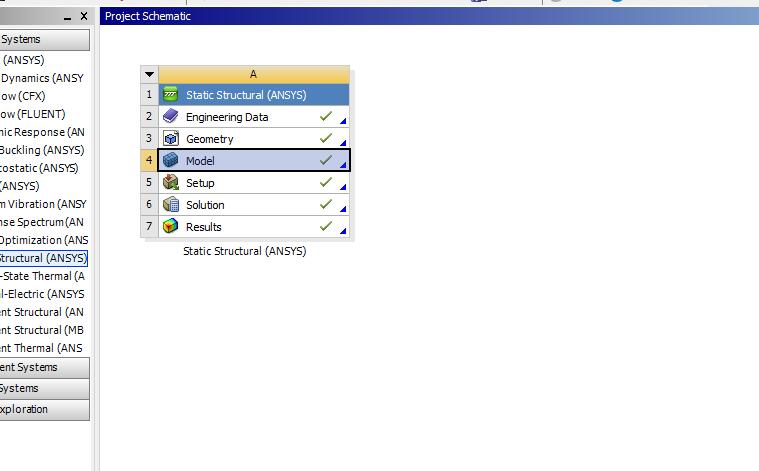Image resolution: width=759 pixels, height=471 pixels.
Task: Click the Solution cell icon
Action: click(170, 204)
